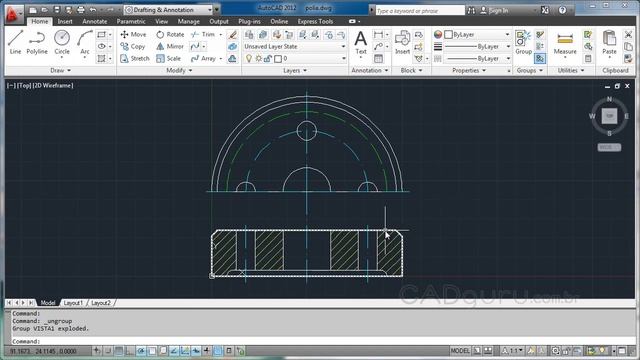This screenshot has width=640, height=360.
Task: Click the Trim tool
Action: pos(203,35)
